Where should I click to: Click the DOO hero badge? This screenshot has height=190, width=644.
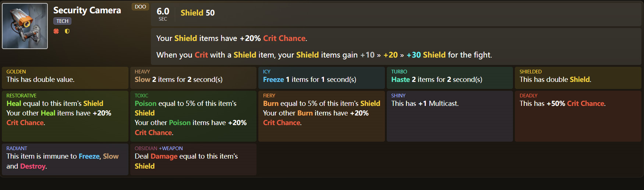tap(140, 7)
